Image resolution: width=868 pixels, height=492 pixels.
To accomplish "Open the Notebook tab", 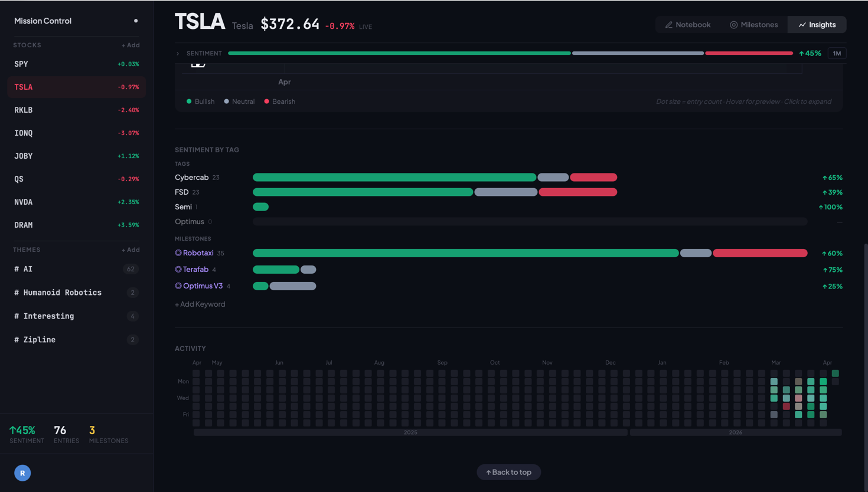I will point(687,25).
